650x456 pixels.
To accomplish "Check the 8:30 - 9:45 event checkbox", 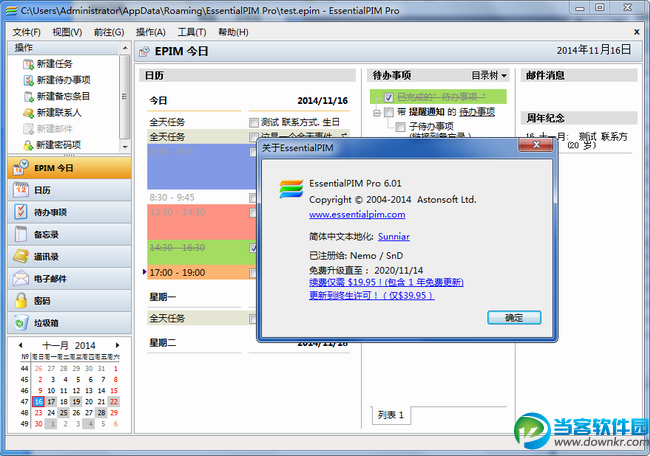I will click(x=253, y=198).
